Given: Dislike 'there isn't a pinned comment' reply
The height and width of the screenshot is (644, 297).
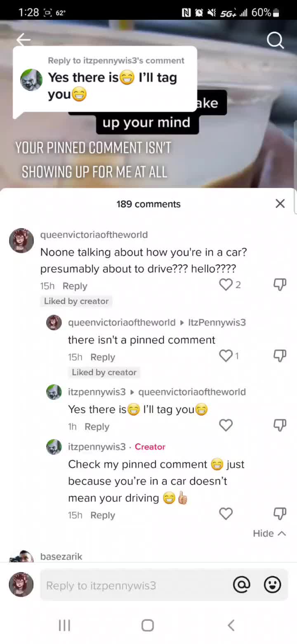Looking at the screenshot, I should [x=280, y=355].
